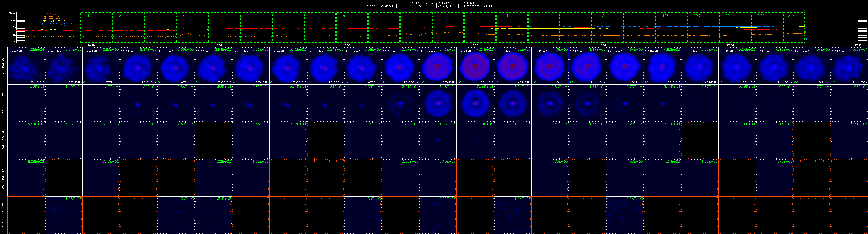
Task: Select interval 7 box in the lightcurve plot
Action: coord(288,28)
